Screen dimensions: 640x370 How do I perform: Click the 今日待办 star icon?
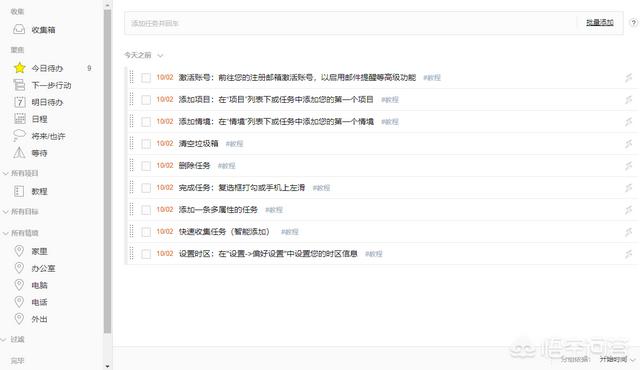coord(19,68)
